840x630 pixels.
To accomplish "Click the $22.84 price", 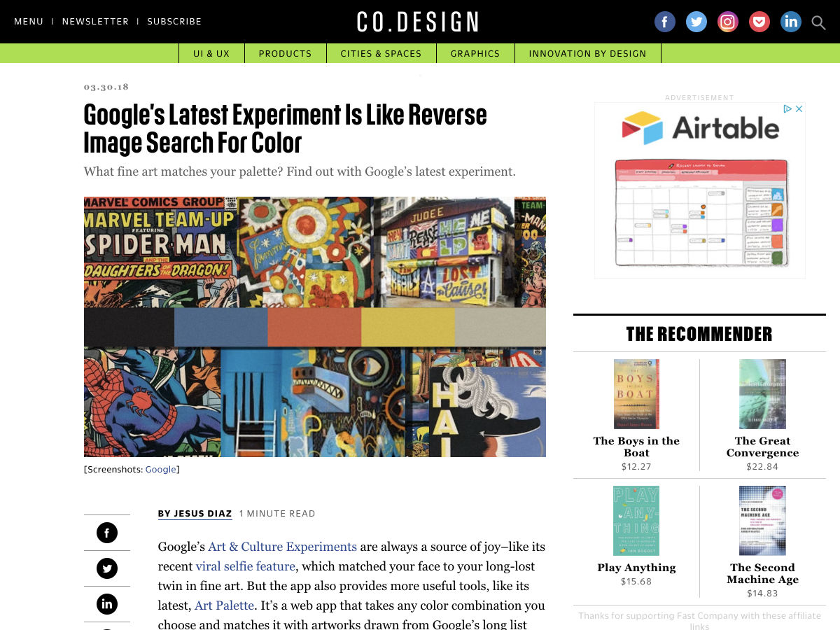I will pos(762,467).
